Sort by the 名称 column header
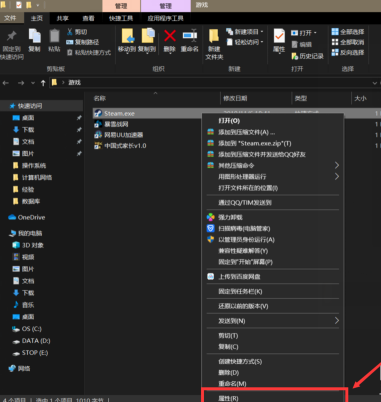 (100, 98)
